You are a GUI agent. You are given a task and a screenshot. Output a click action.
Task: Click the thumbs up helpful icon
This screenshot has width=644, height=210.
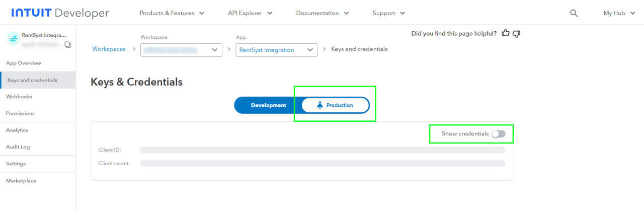click(x=506, y=33)
